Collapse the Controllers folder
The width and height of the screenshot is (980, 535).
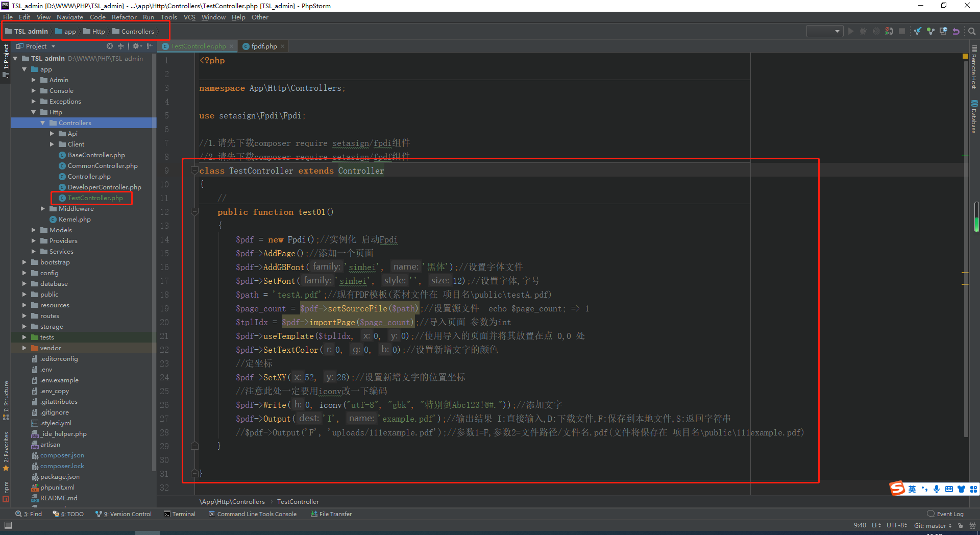(x=43, y=123)
